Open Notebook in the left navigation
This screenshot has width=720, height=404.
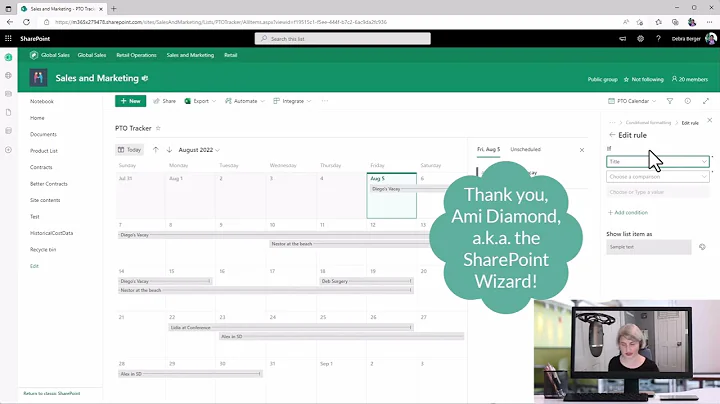(x=42, y=101)
